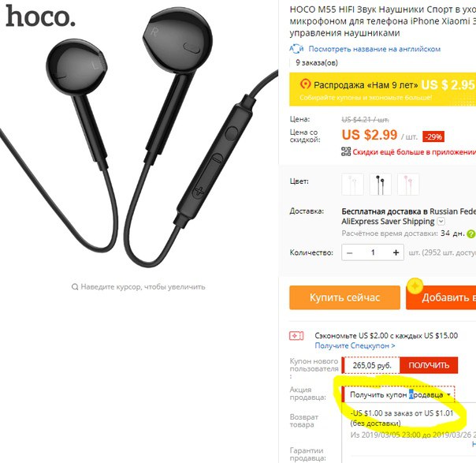Image resolution: width=476 pixels, height=463 pixels.
Task: Click the QR code icon for app discounts
Action: coord(346,151)
